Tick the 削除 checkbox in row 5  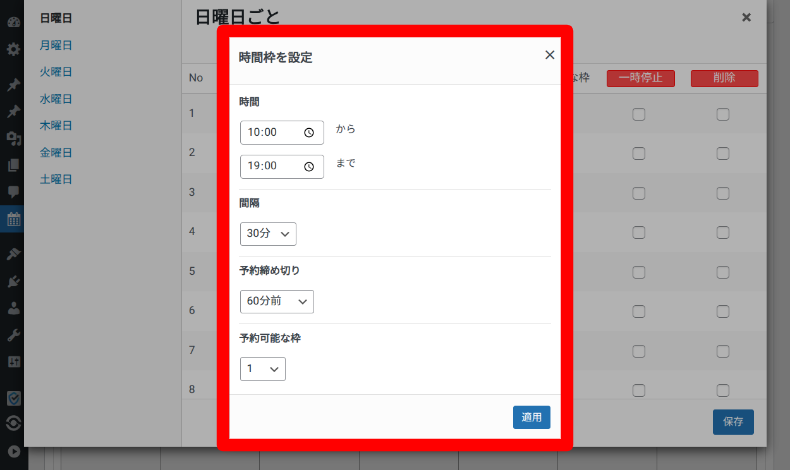723,273
